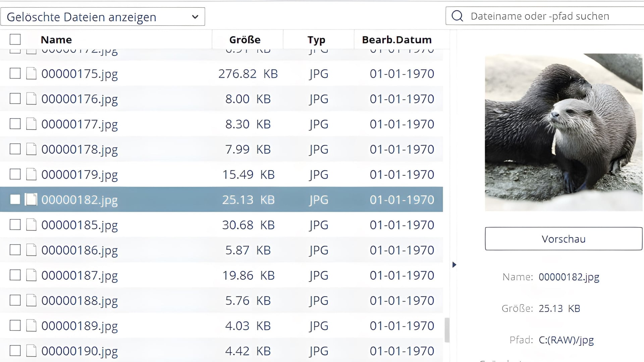Click the file list vertical scrollbar thumb

pos(447,330)
